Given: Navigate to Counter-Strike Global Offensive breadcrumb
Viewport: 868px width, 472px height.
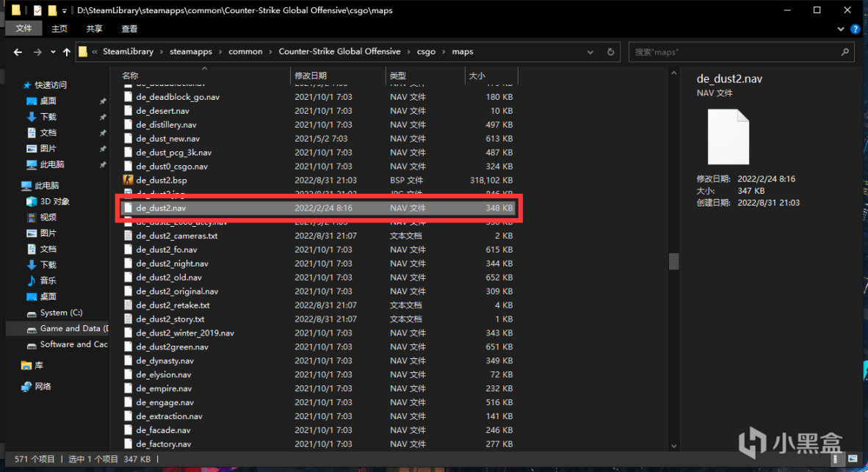Looking at the screenshot, I should 339,51.
